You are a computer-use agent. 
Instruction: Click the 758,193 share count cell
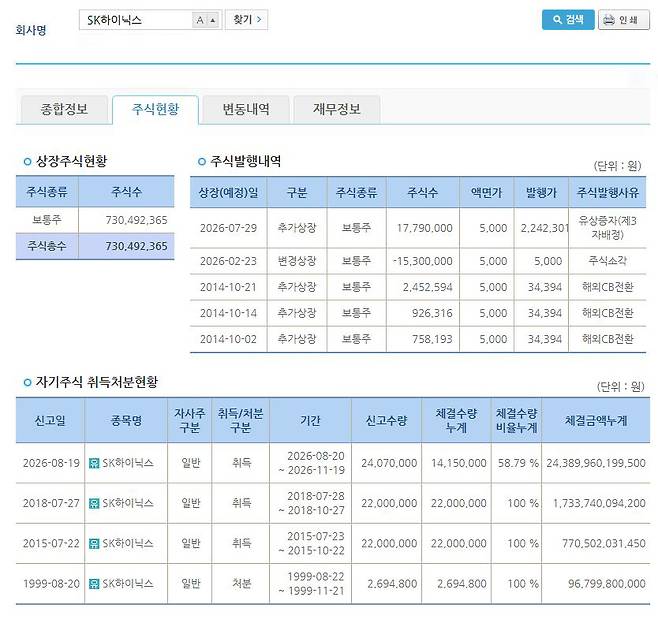[x=423, y=339]
